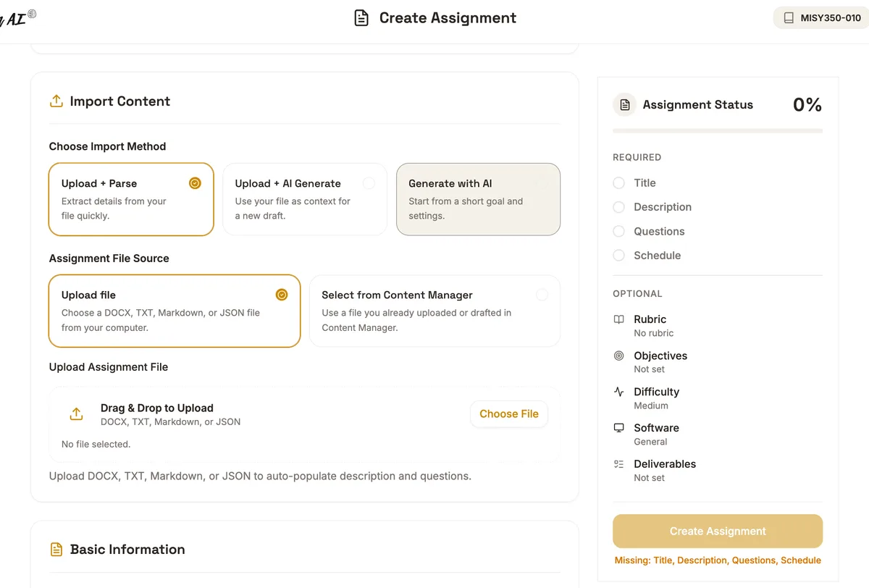Click the Objectives target icon
This screenshot has height=588, width=869.
(619, 356)
